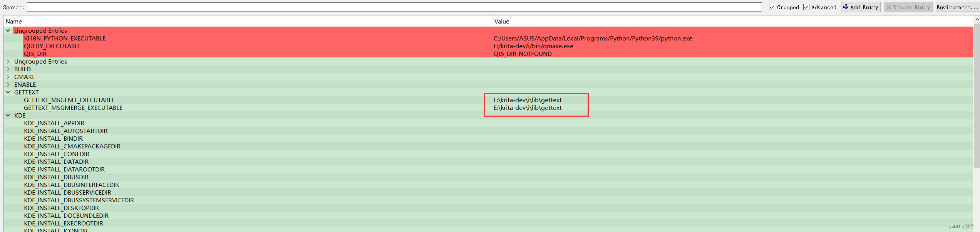
Task: Toggle the Grouped checkbox
Action: click(772, 7)
